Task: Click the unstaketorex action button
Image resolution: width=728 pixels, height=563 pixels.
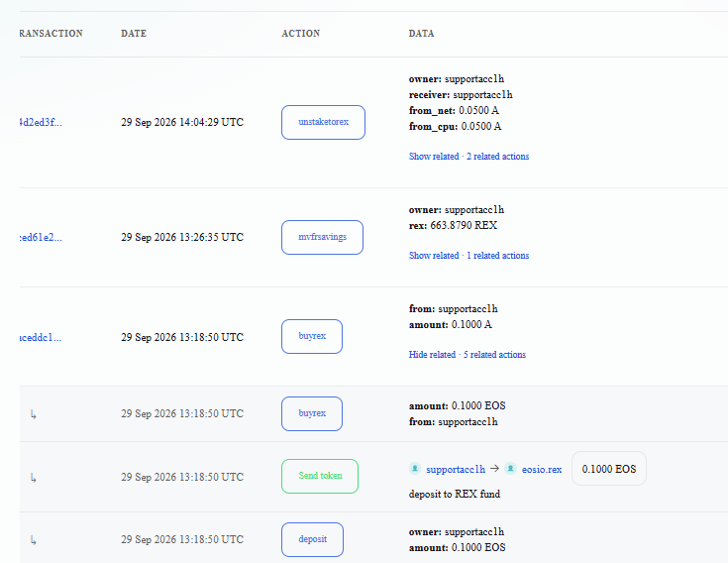Action: point(323,122)
